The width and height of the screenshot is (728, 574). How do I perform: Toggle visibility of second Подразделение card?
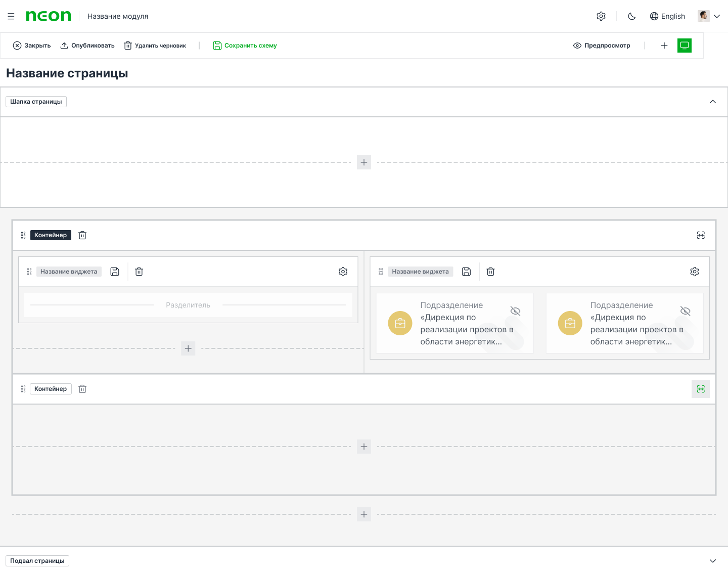pos(685,311)
